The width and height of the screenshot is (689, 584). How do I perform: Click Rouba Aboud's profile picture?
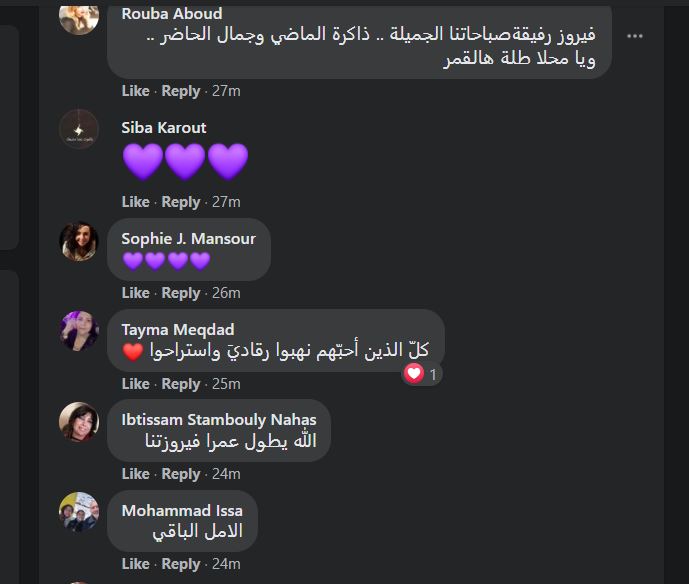point(79,18)
